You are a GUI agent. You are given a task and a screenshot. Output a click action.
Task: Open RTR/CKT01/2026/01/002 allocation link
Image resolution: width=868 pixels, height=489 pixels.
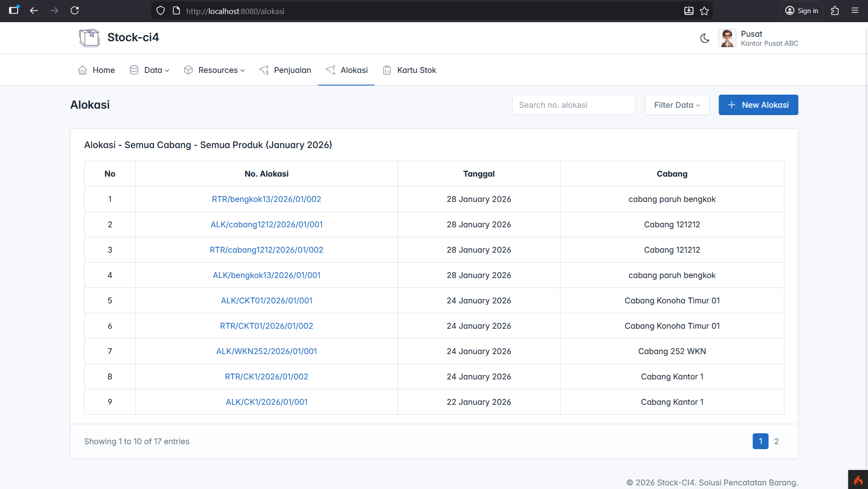coord(266,326)
